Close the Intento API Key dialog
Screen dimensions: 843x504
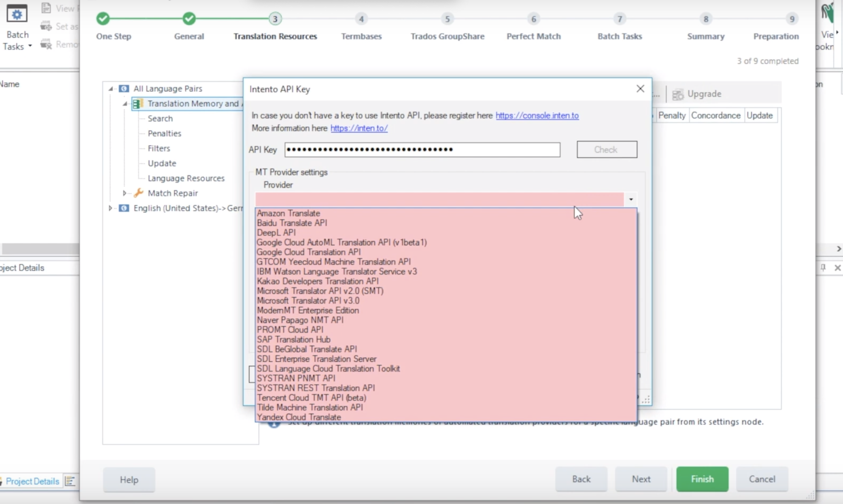(x=640, y=89)
